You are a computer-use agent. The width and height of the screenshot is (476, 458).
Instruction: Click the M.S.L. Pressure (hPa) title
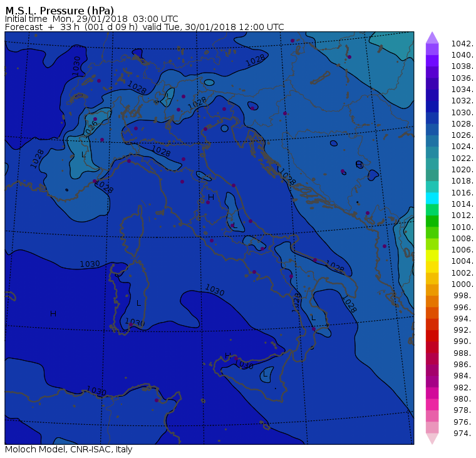(59, 11)
